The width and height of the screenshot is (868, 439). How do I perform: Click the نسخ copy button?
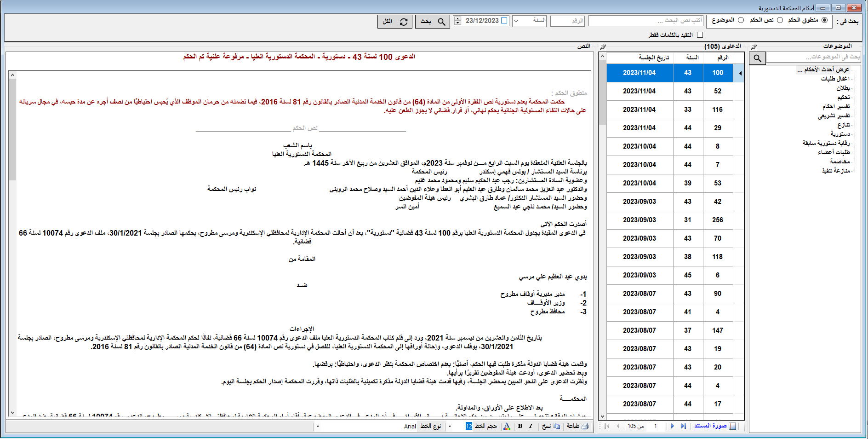click(x=551, y=426)
